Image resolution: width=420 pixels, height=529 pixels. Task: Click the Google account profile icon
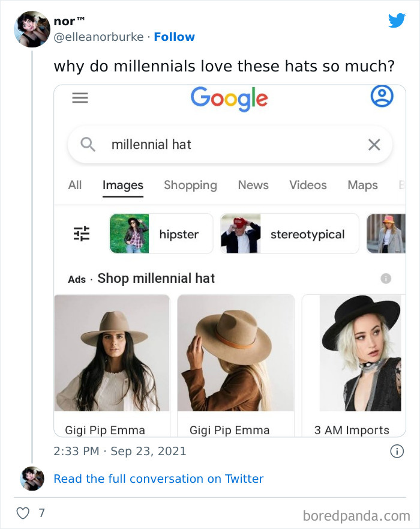pos(382,97)
